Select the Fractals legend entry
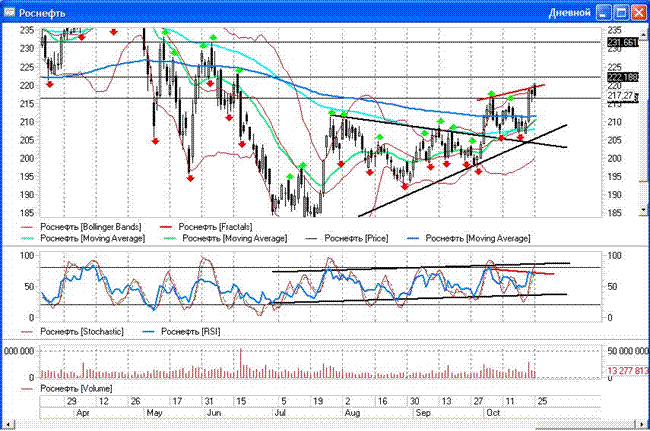The width and height of the screenshot is (650, 431). click(x=206, y=227)
